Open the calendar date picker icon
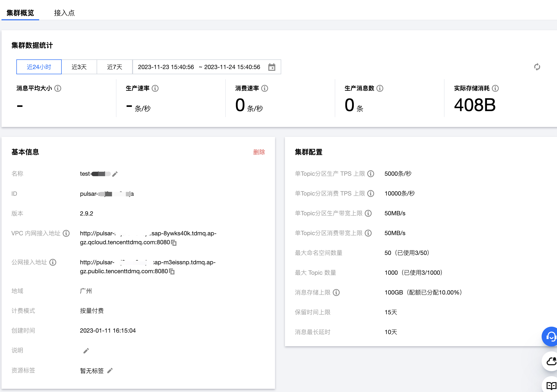557x392 pixels. coord(272,67)
